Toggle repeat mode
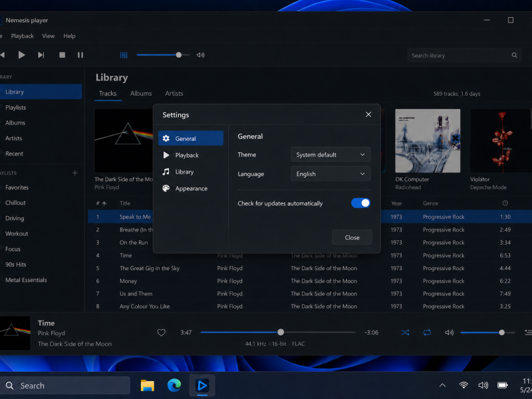 (427, 332)
